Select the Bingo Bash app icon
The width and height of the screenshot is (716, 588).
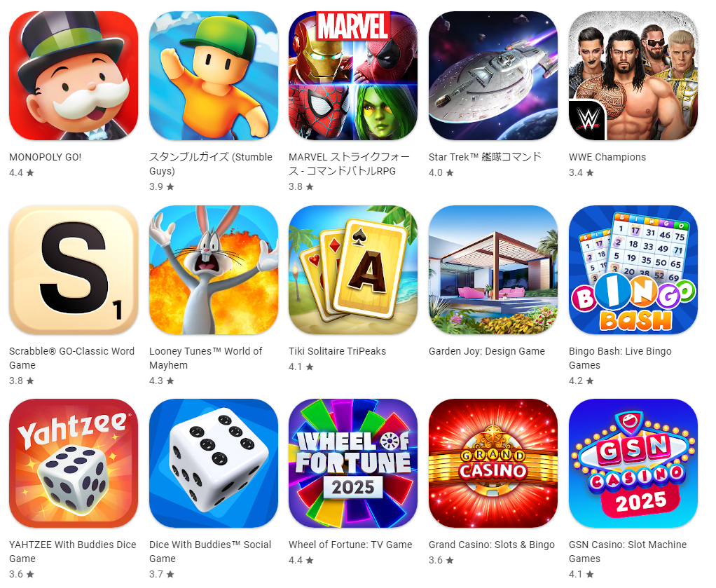pos(633,270)
